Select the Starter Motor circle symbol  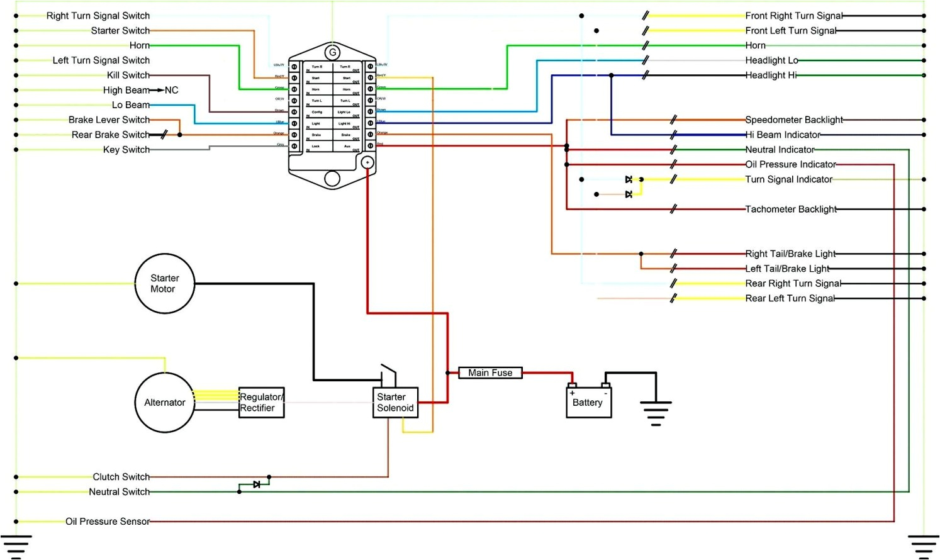point(164,283)
